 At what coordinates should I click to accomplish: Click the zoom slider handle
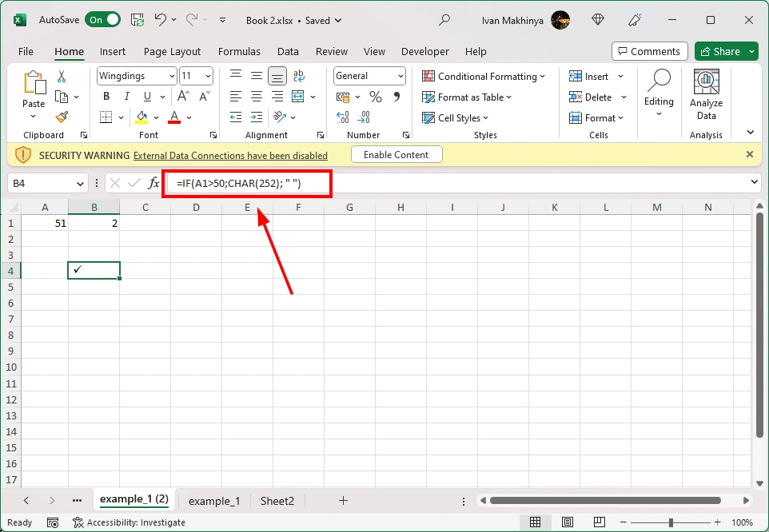671,522
